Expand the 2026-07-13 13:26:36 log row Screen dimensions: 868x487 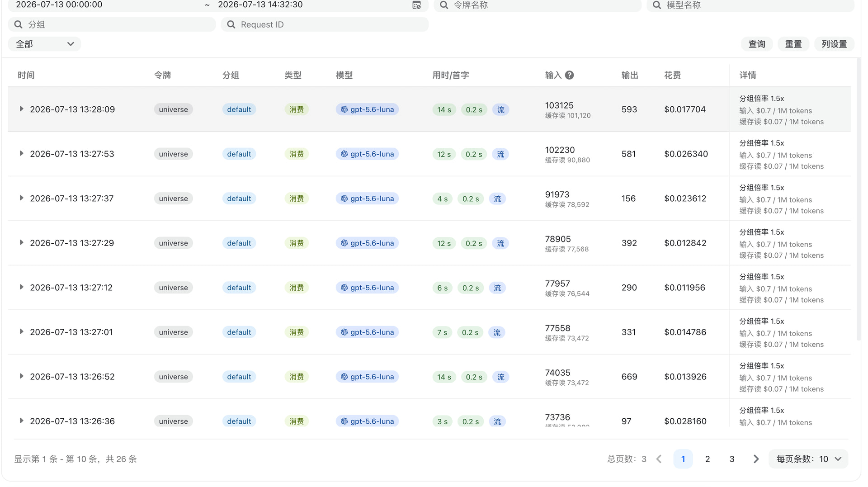coord(21,421)
